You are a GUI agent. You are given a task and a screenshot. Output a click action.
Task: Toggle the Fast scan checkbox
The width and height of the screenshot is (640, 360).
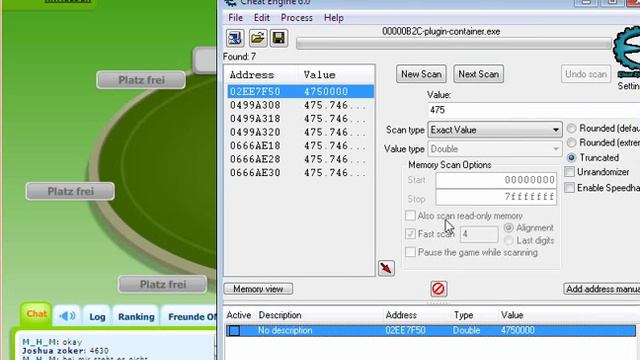click(x=411, y=234)
